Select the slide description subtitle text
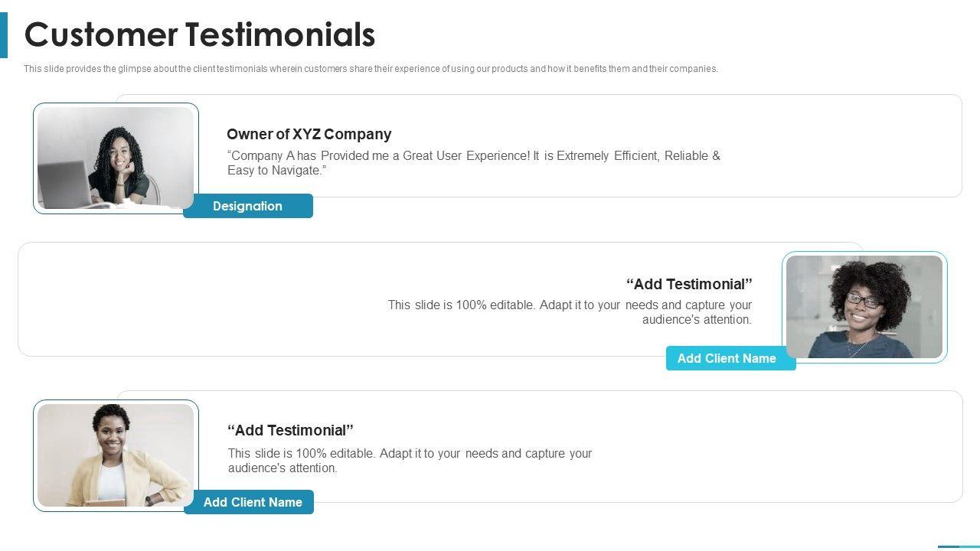Screen dimensions: 980x551 pyautogui.click(x=371, y=69)
